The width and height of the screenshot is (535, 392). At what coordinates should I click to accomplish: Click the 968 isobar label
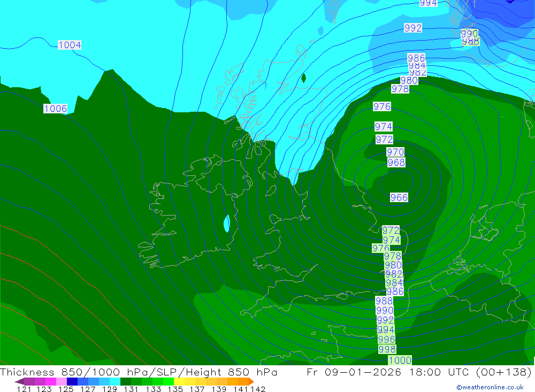[x=396, y=163]
